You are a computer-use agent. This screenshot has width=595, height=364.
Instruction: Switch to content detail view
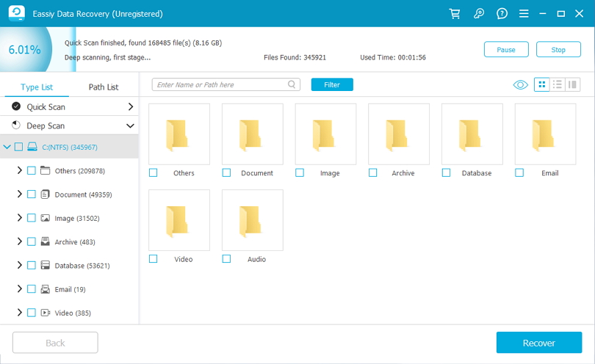coord(573,84)
